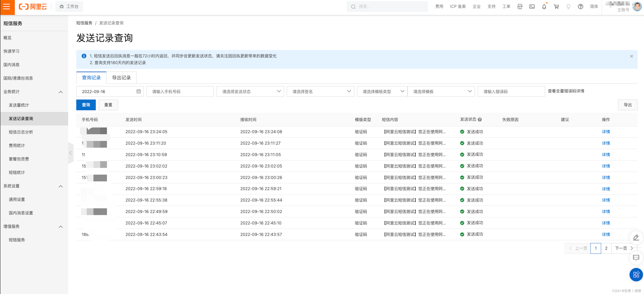This screenshot has width=644, height=294.
Task: Collapse the 业务统计 sidebar section
Action: 60,92
